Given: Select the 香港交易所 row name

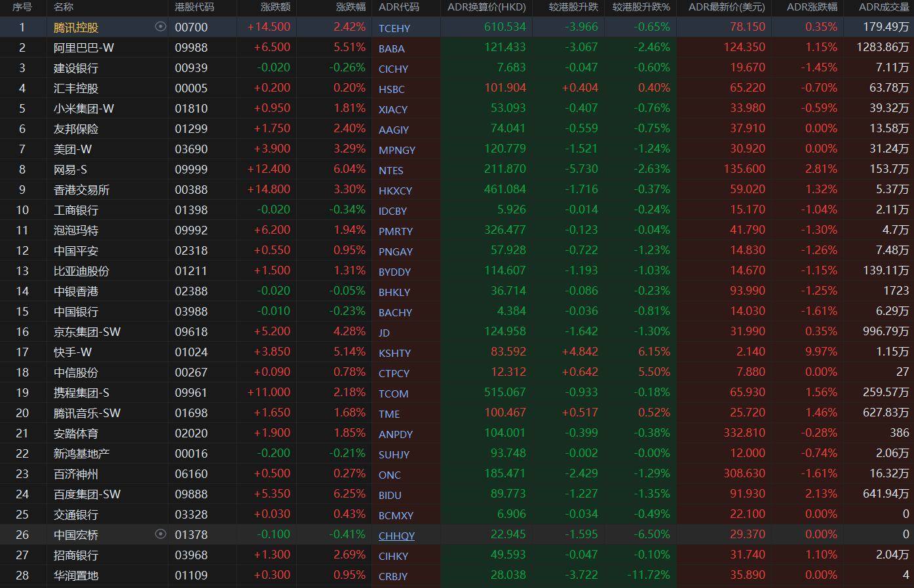Looking at the screenshot, I should 82,190.
